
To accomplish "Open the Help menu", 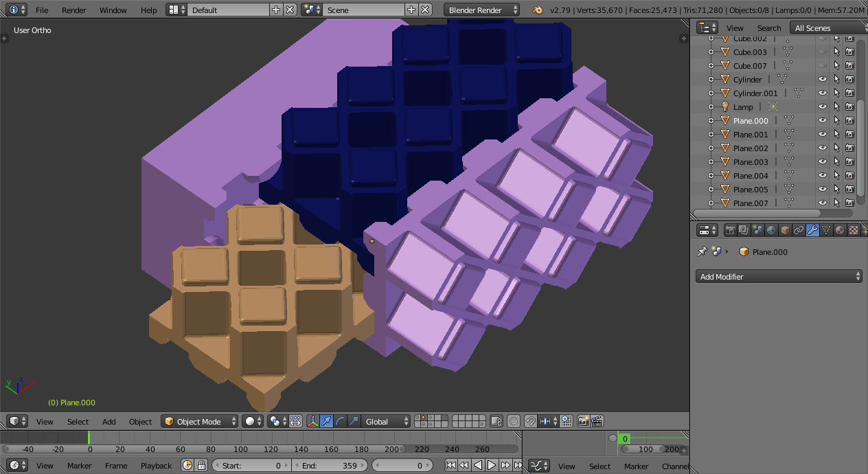I will click(x=149, y=10).
